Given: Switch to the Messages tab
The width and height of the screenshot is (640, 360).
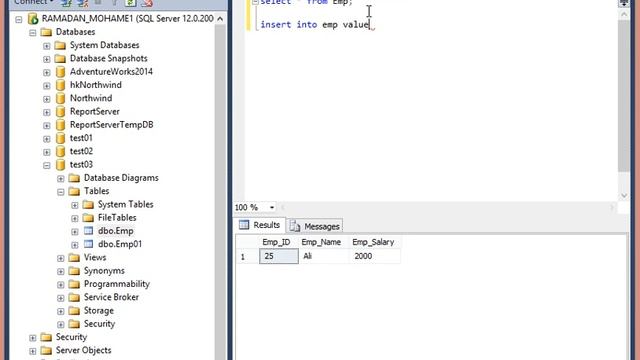Looking at the screenshot, I should click(x=315, y=226).
